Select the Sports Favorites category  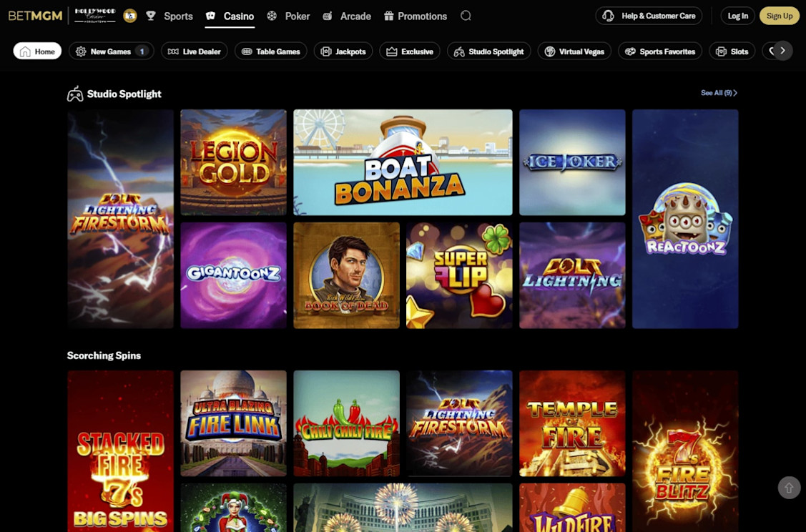tap(660, 51)
